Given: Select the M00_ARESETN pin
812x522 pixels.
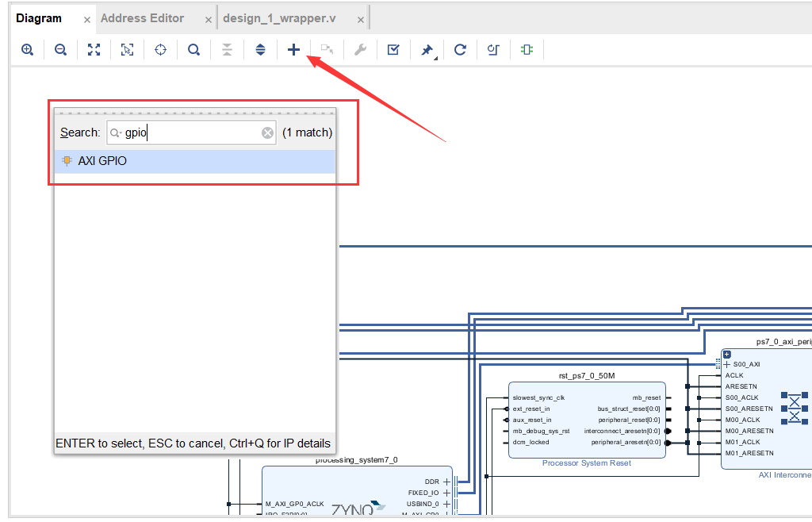Looking at the screenshot, I should (x=749, y=431).
